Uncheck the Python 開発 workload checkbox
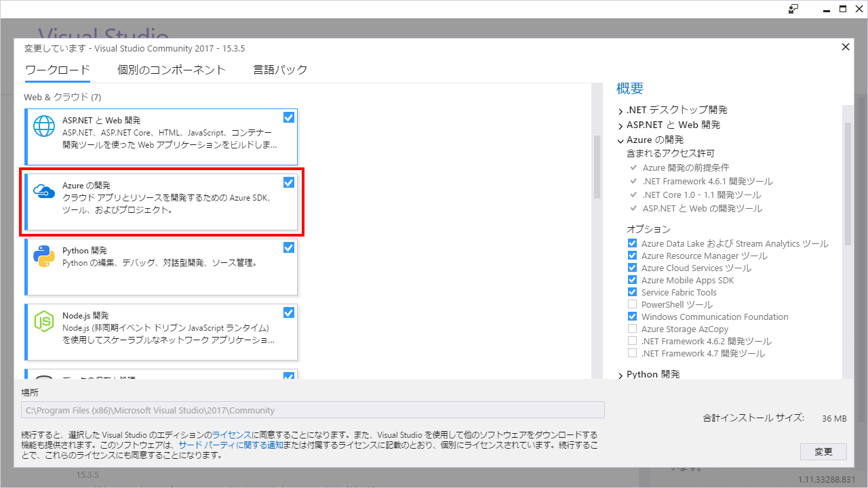Screen dimensions: 868x488 289,247
